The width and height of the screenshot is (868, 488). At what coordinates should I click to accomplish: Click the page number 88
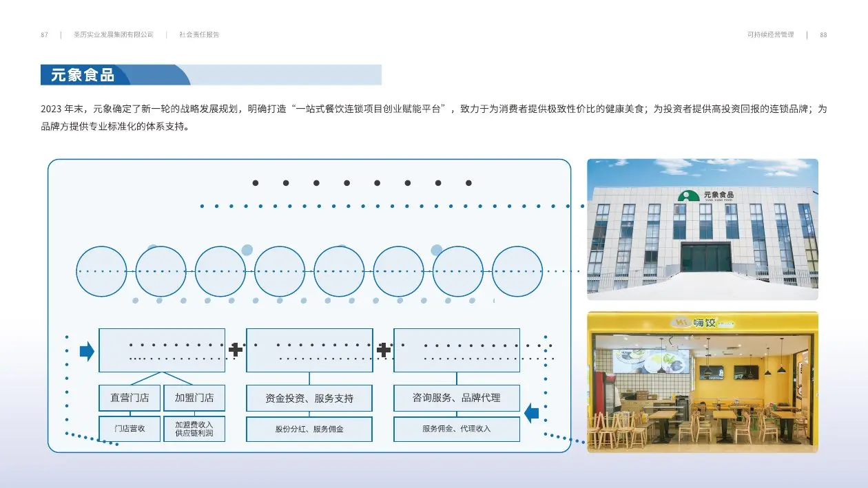(x=823, y=35)
